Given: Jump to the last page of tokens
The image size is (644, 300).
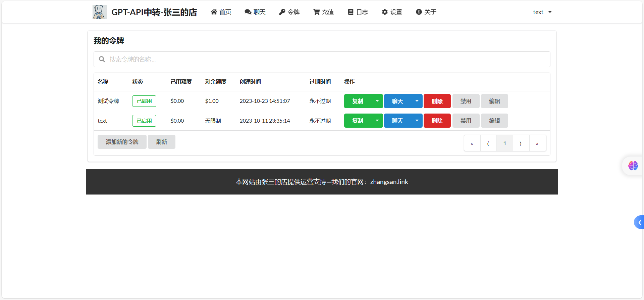Looking at the screenshot, I should tap(537, 143).
